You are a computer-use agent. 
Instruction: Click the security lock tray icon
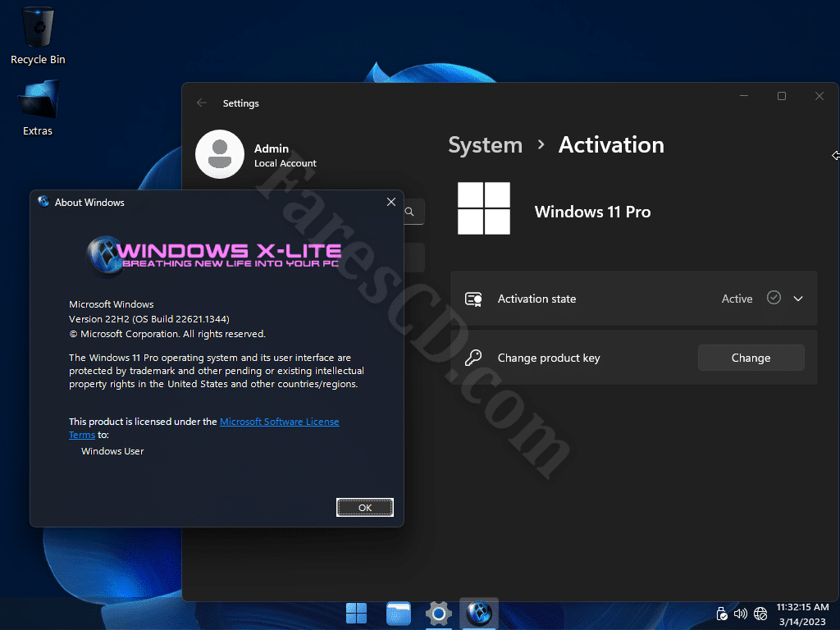coord(722,614)
